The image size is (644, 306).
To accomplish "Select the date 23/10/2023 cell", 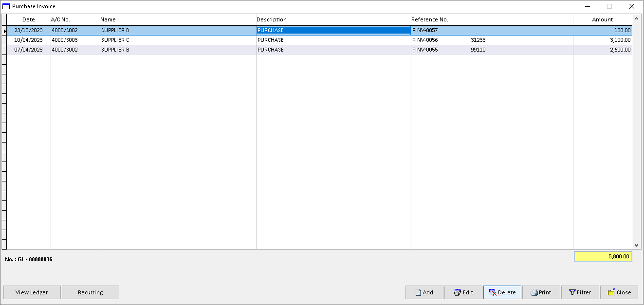I will point(29,30).
